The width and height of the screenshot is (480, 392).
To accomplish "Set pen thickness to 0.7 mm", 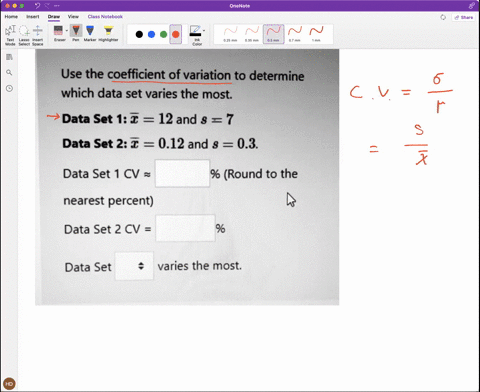I will [295, 34].
